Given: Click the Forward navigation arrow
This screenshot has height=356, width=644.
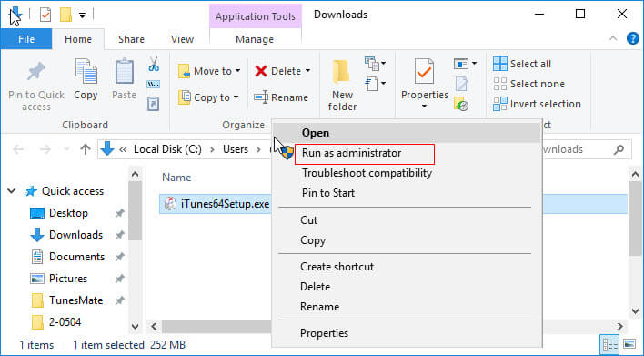Looking at the screenshot, I should 45,149.
